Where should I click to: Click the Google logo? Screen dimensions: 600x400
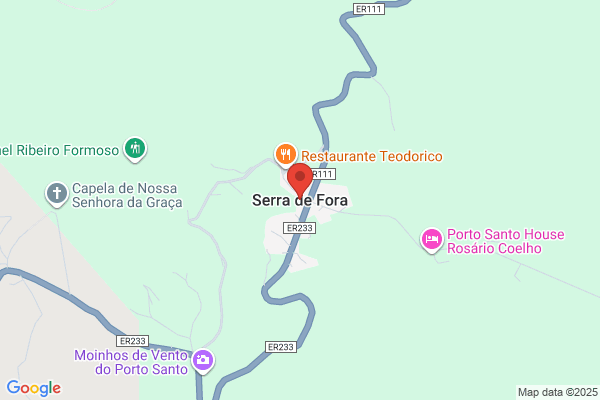[34, 388]
